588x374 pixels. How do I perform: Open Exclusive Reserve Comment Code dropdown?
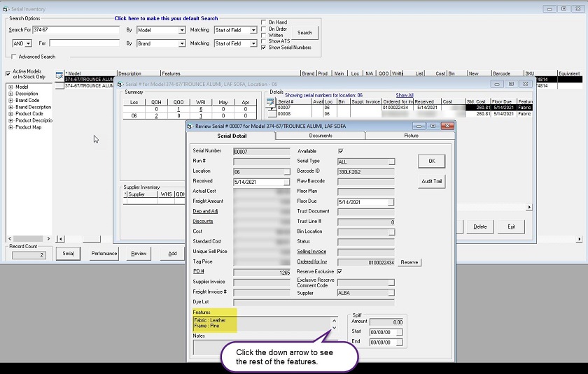(x=391, y=282)
